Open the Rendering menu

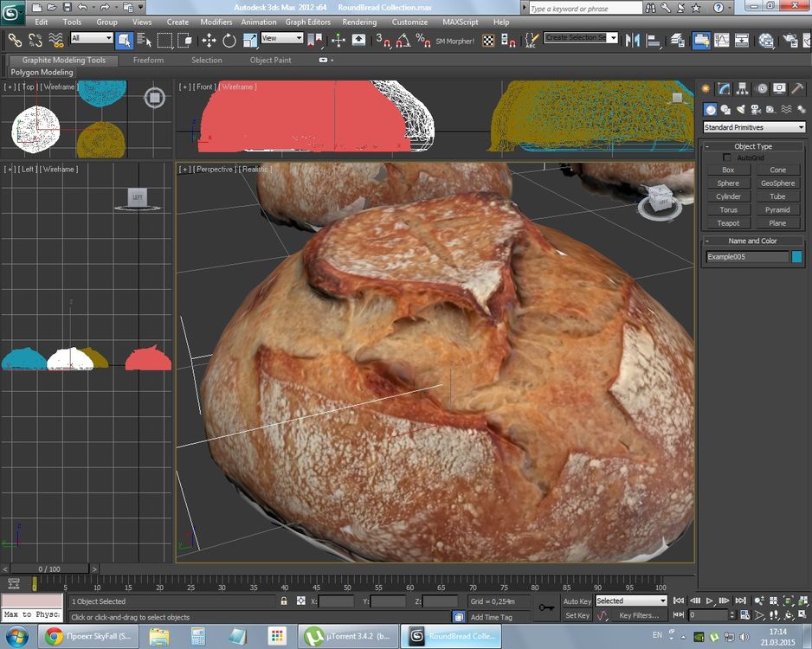click(x=359, y=22)
